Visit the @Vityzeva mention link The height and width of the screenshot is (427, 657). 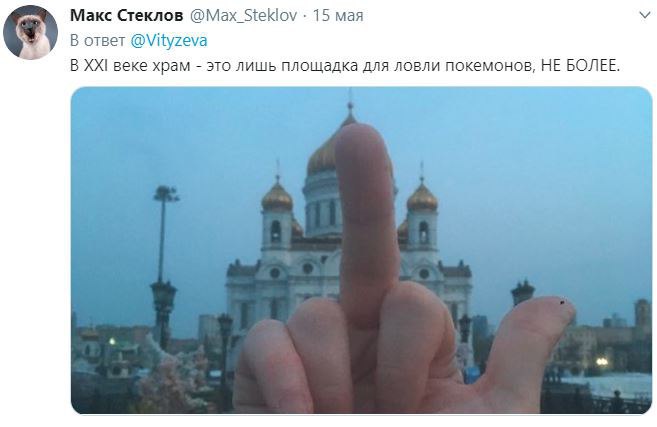point(168,41)
